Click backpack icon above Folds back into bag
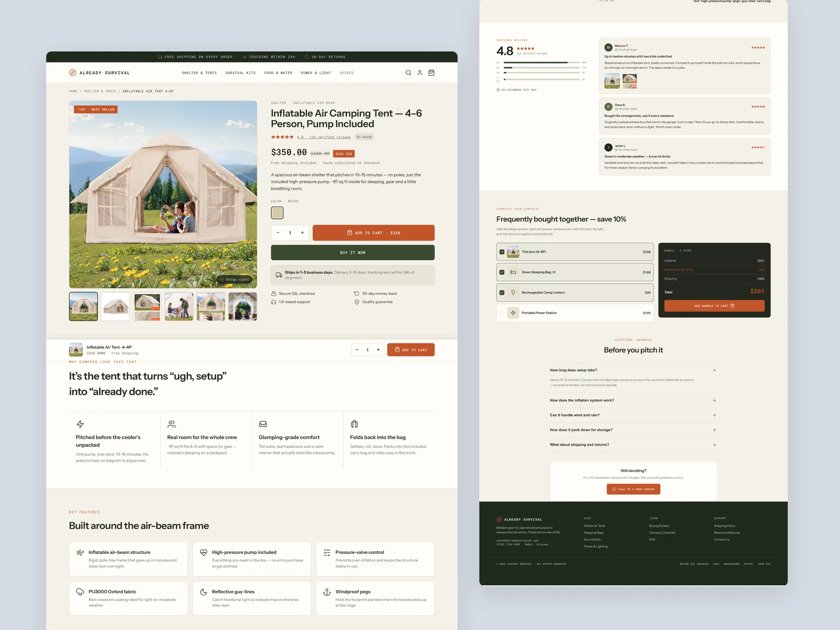Screen dimensions: 840x630 354,424
